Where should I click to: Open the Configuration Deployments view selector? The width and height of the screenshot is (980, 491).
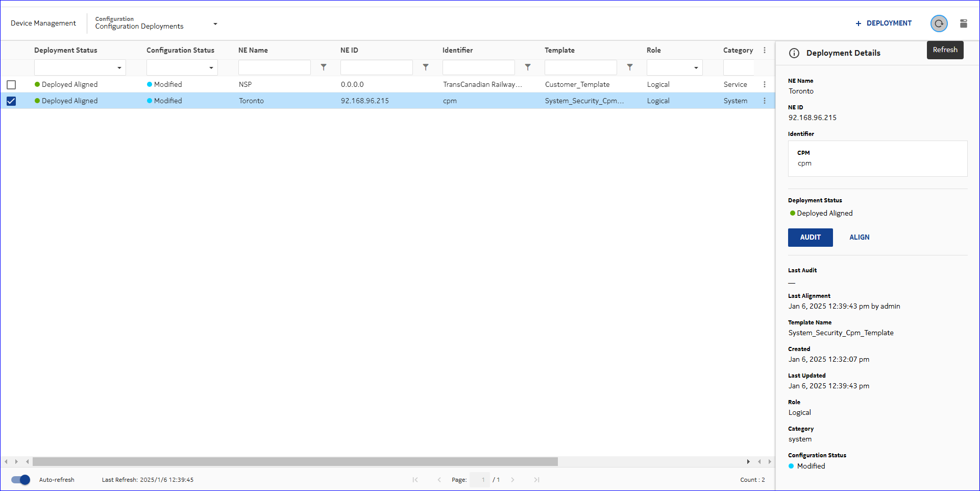tap(215, 24)
